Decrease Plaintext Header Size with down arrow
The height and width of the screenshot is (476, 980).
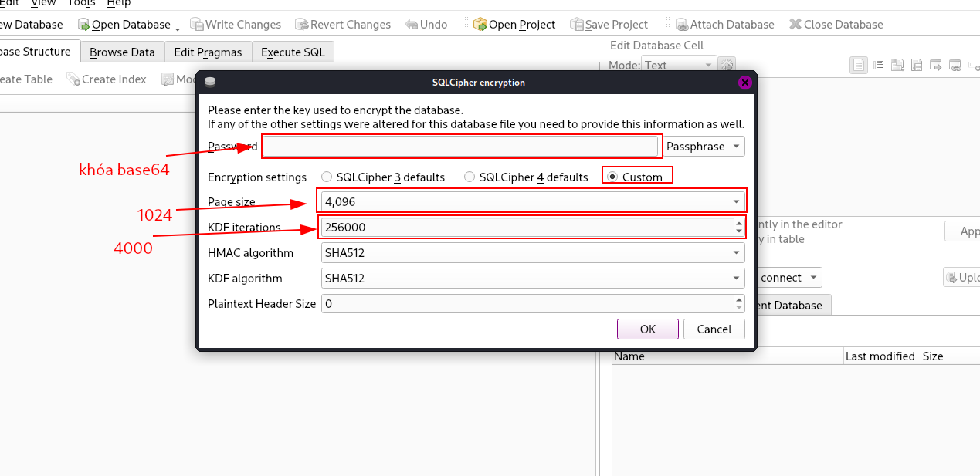[x=739, y=308]
